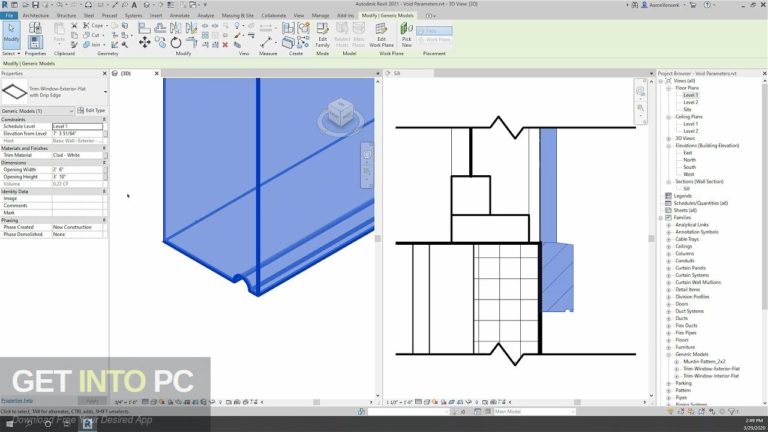768x432 pixels.
Task: Collapse the Floor Plans tree node
Action: point(668,88)
